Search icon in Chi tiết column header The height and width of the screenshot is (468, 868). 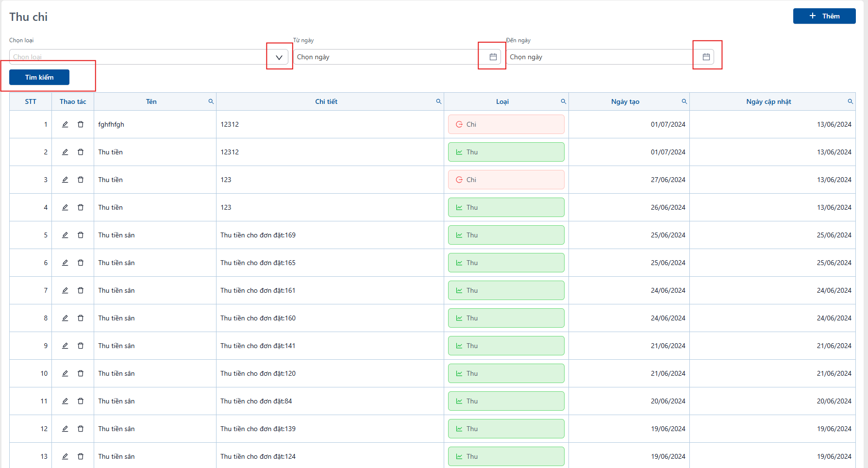tap(439, 101)
